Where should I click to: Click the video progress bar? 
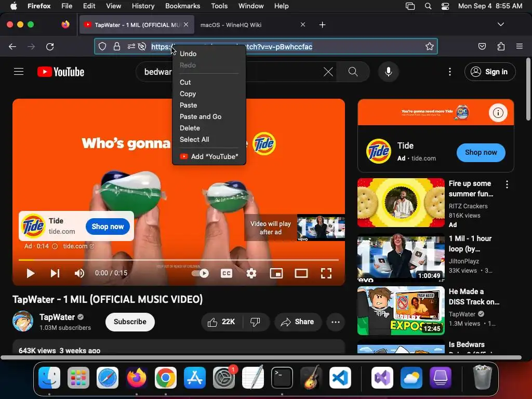coord(179,260)
